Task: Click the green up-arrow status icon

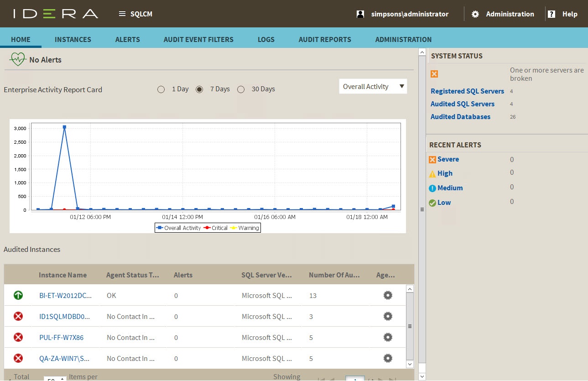Action: point(18,295)
